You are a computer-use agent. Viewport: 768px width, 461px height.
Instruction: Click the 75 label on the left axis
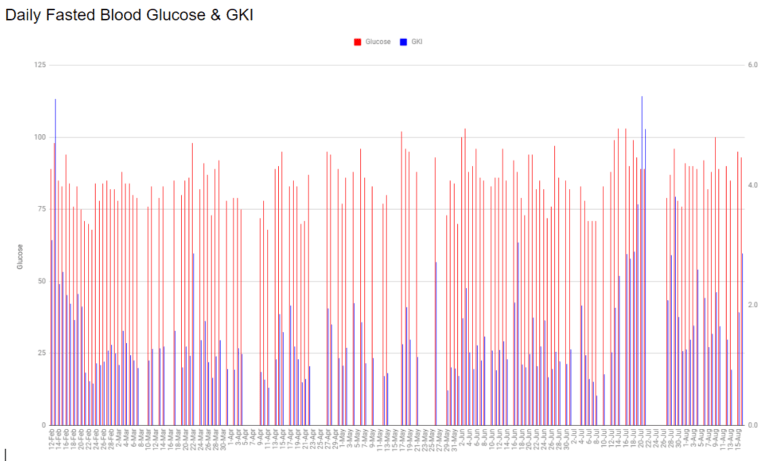click(x=41, y=209)
